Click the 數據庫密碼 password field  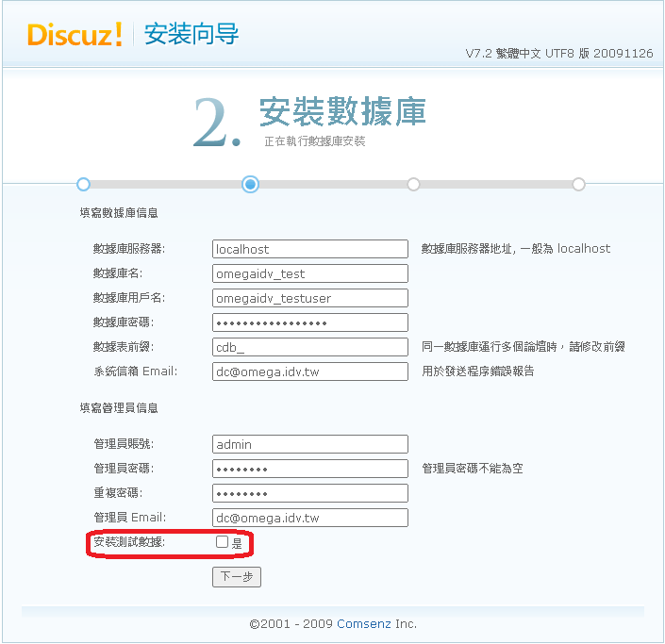(309, 322)
